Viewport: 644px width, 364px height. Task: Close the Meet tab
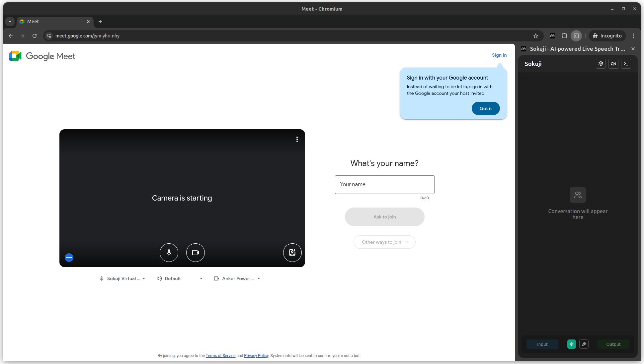click(x=88, y=22)
